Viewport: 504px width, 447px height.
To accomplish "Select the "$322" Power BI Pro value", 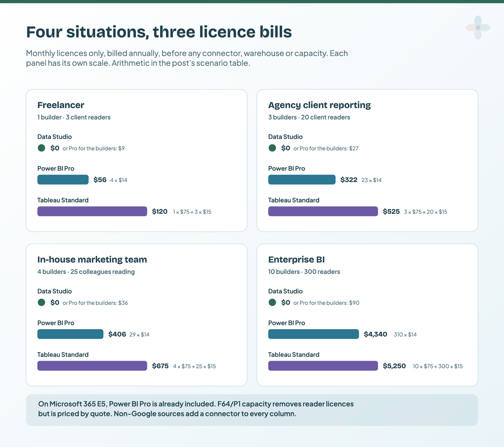I will point(349,180).
